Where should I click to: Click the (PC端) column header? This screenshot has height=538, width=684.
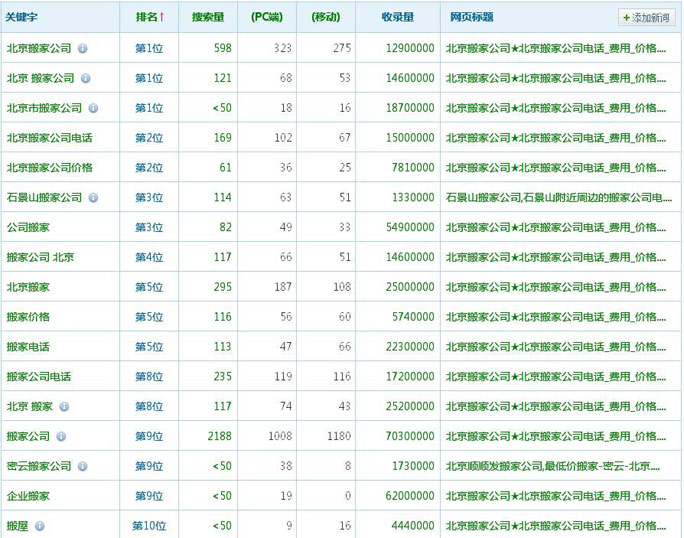click(267, 17)
